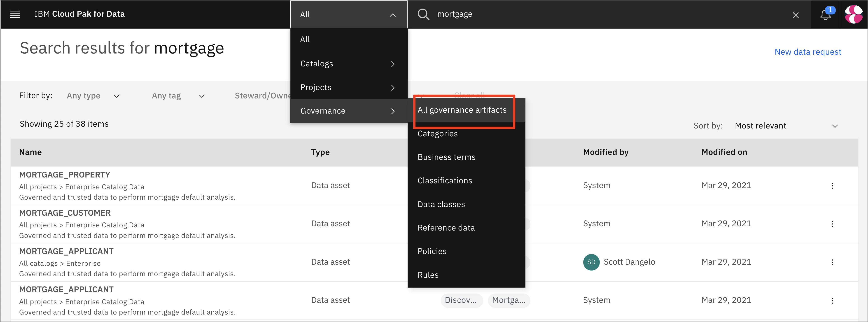Open the Any type filter dropdown

(x=93, y=96)
